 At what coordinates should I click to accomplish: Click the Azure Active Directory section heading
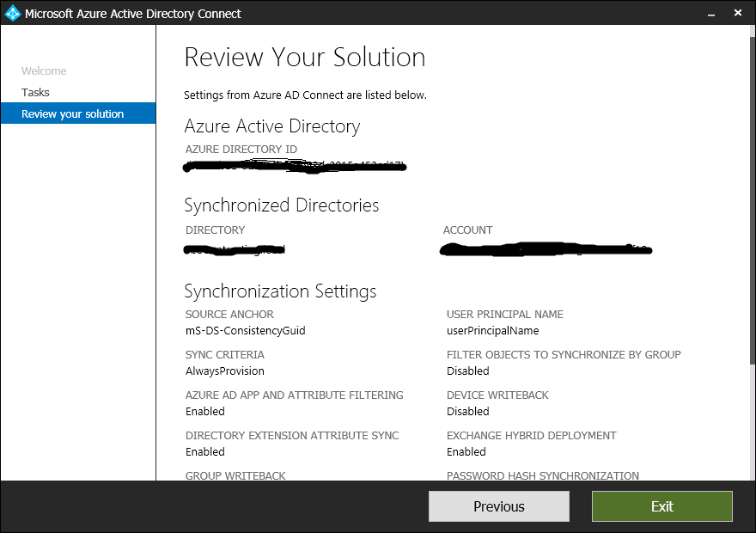(x=272, y=126)
